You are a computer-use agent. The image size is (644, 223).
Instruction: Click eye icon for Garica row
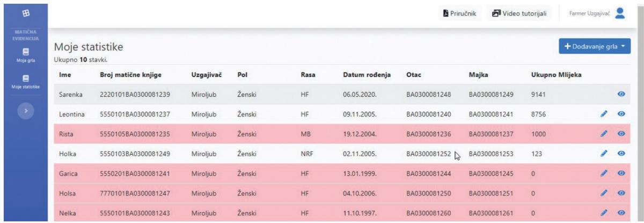coord(621,174)
